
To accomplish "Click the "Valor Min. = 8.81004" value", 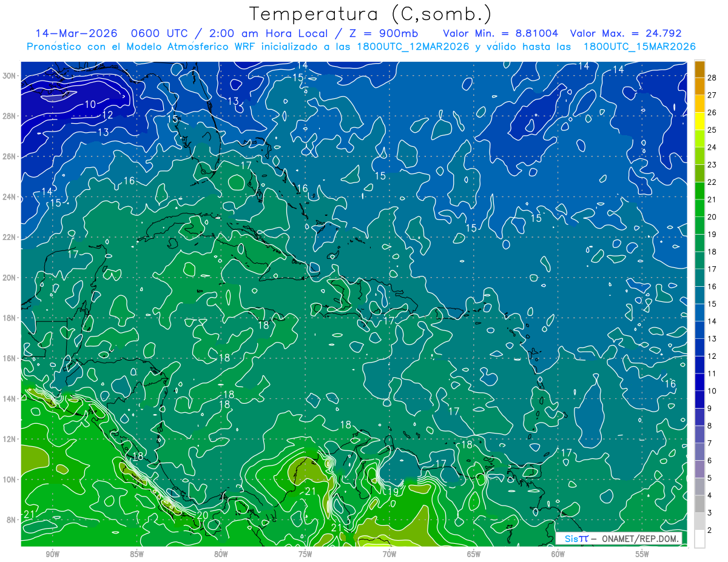I will pos(500,33).
